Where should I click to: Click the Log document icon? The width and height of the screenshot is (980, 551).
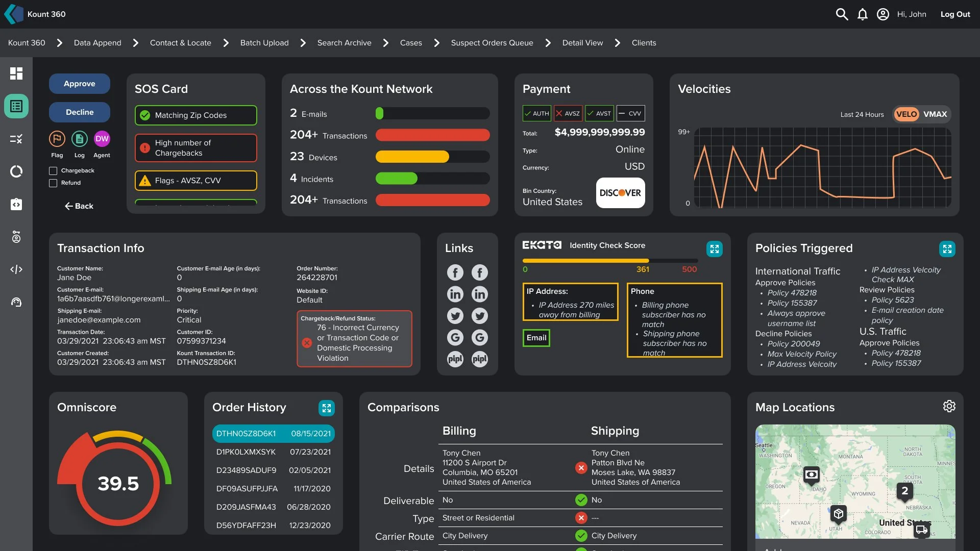[x=80, y=139]
